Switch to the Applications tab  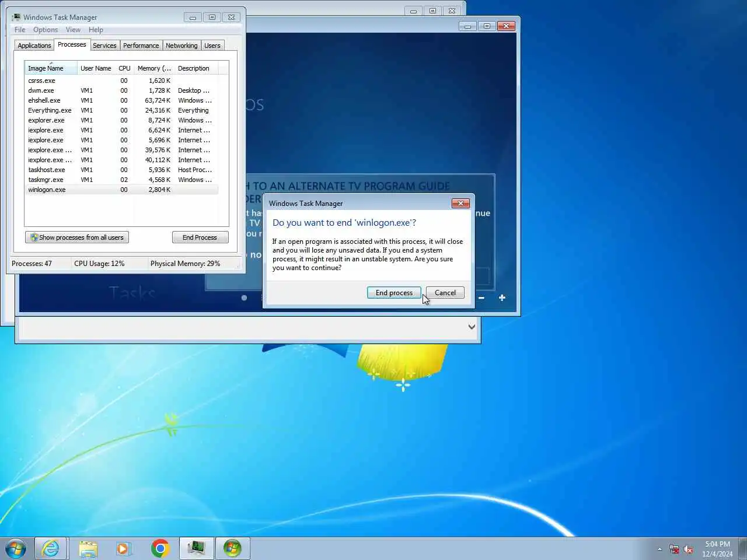(x=34, y=45)
